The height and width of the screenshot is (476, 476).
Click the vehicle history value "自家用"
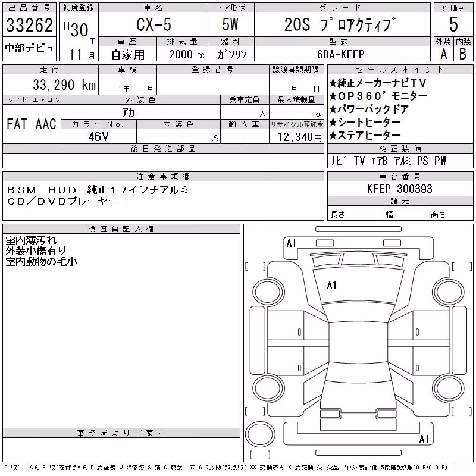(128, 55)
